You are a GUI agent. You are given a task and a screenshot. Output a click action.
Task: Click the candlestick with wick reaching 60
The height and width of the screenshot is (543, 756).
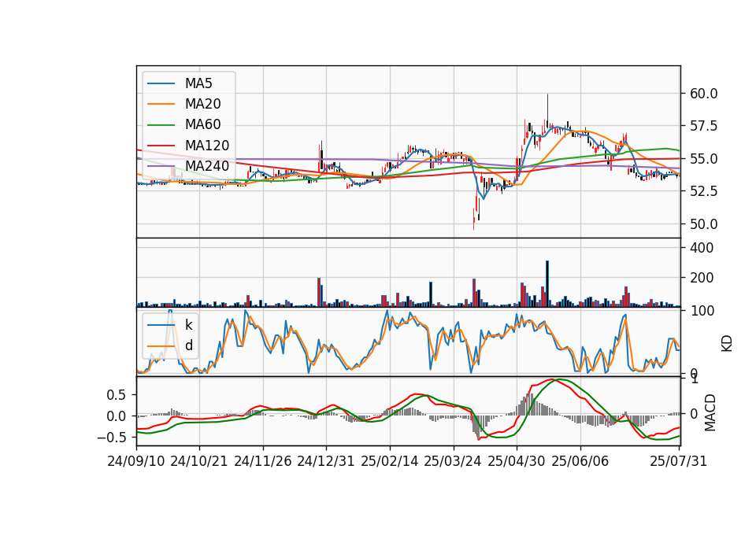click(547, 110)
